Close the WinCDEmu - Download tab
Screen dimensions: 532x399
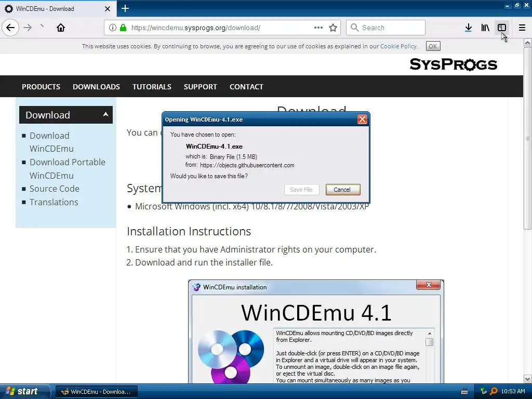[107, 9]
